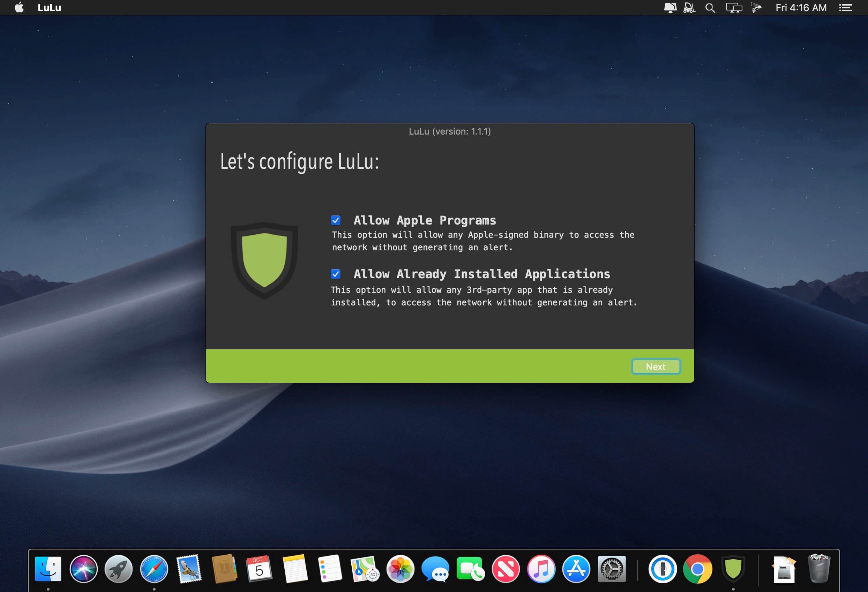Image resolution: width=868 pixels, height=592 pixels.
Task: Open the Apple menu
Action: pos(19,8)
